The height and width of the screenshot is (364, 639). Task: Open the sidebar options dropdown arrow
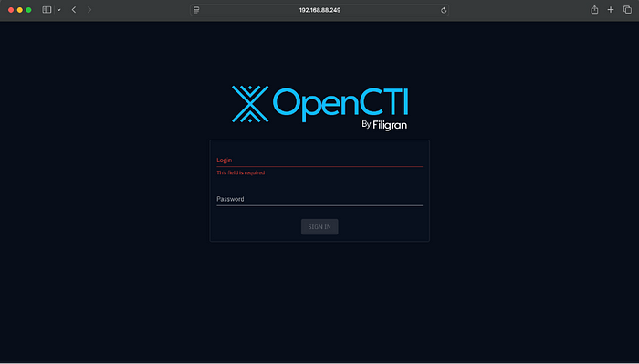(59, 10)
